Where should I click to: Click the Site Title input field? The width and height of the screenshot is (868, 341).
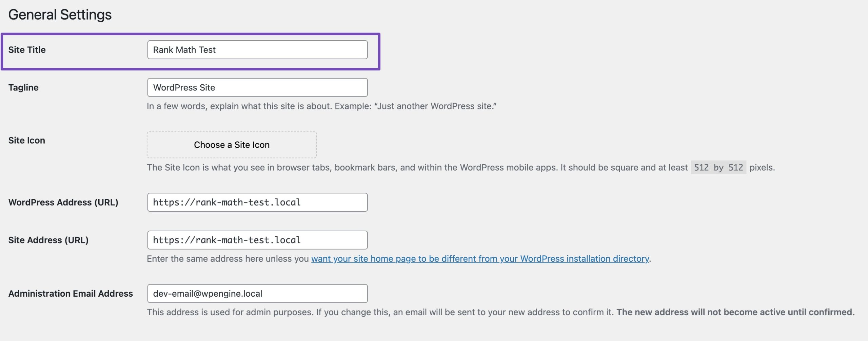click(x=257, y=50)
